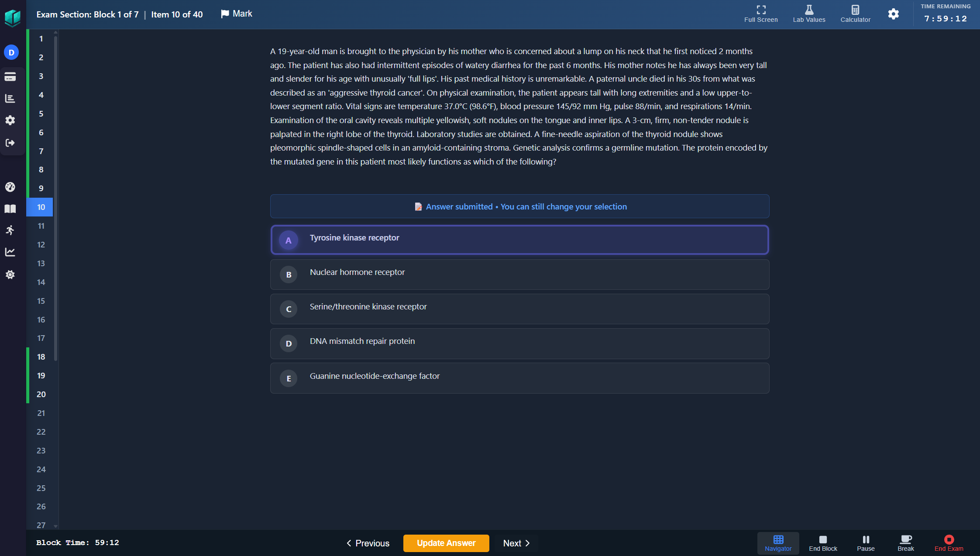
Task: Select answer C, Serine/threonine kinase receptor
Action: [x=519, y=309]
